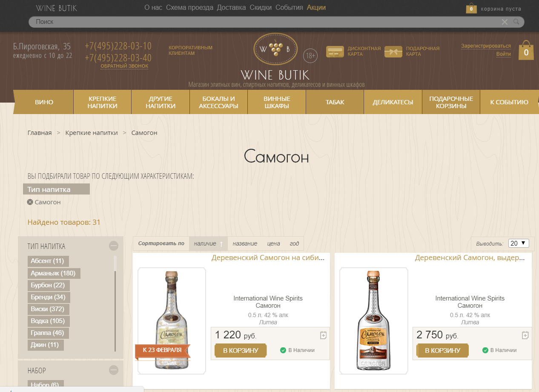This screenshot has height=392, width=539.
Task: Click the sort direction arrow next to наличие
Action: (x=221, y=244)
